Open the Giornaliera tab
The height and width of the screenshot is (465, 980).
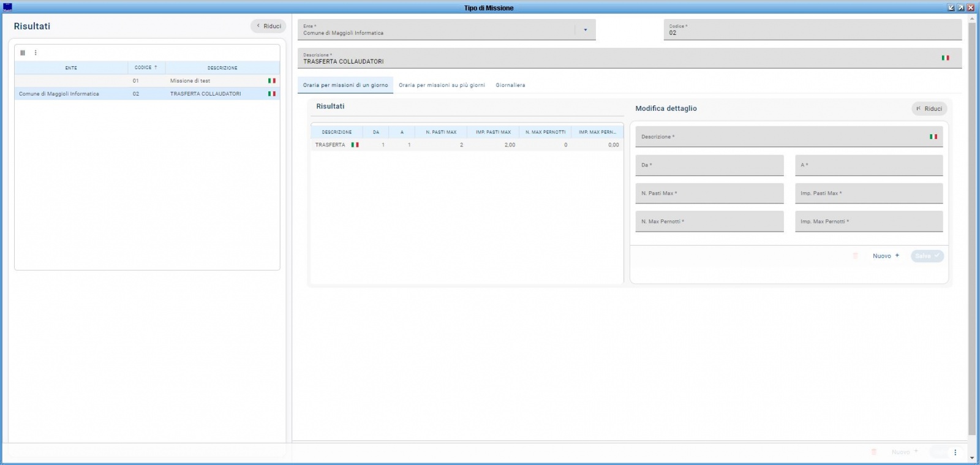(510, 85)
